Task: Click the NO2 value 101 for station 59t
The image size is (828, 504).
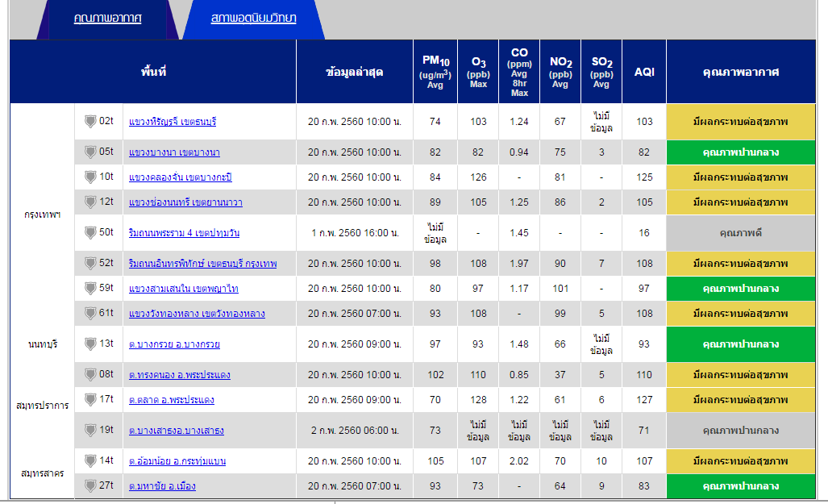Action: tap(560, 288)
